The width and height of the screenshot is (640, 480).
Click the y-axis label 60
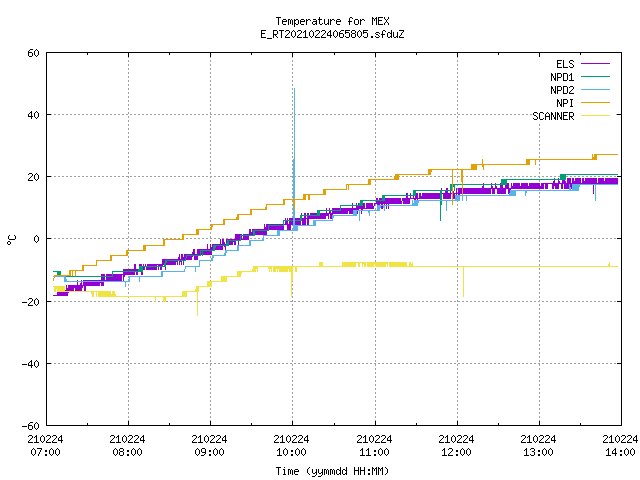33,53
